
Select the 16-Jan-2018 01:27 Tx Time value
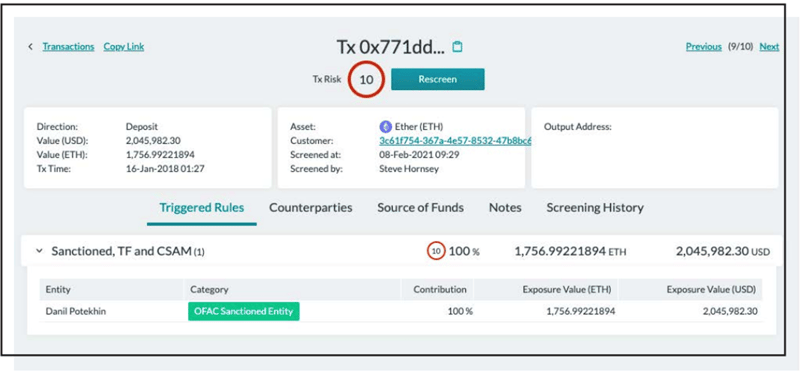pos(165,169)
